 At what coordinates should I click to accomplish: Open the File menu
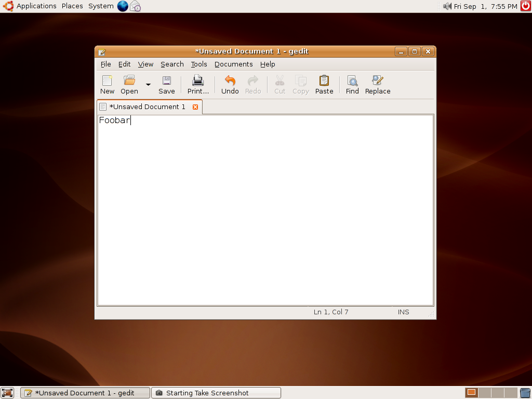tap(105, 64)
